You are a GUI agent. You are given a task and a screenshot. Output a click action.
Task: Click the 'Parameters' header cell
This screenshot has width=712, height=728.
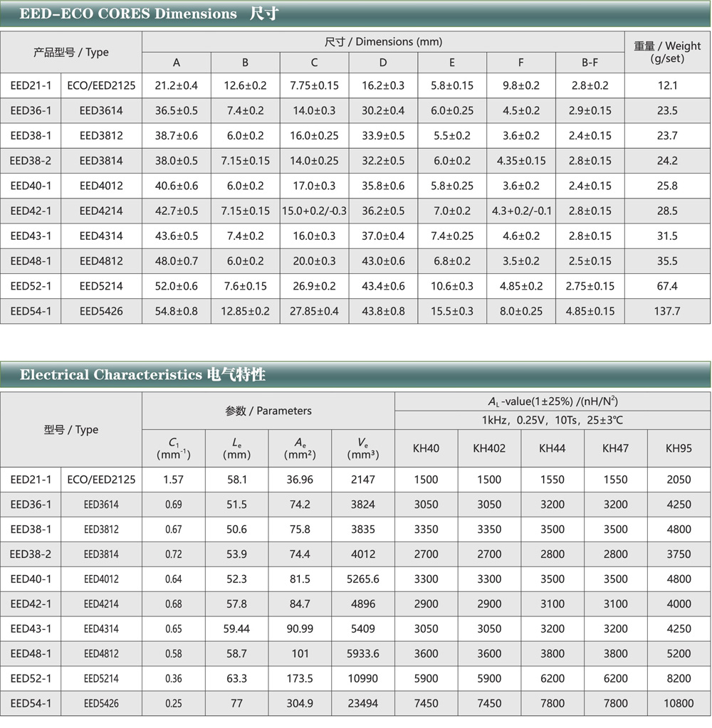(268, 411)
